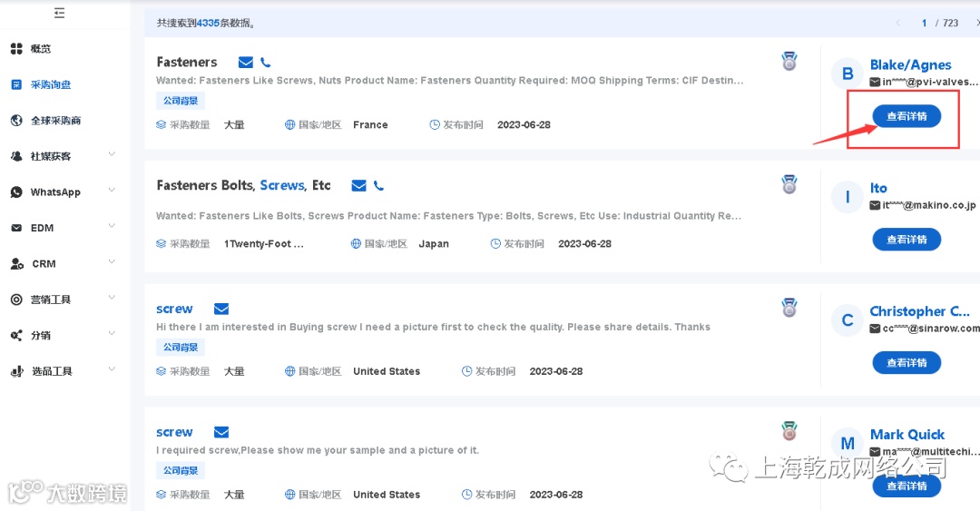Screen dimensions: 980x511
Task: Click mail icon beside United States screw inquiry by Christopher
Action: click(221, 309)
